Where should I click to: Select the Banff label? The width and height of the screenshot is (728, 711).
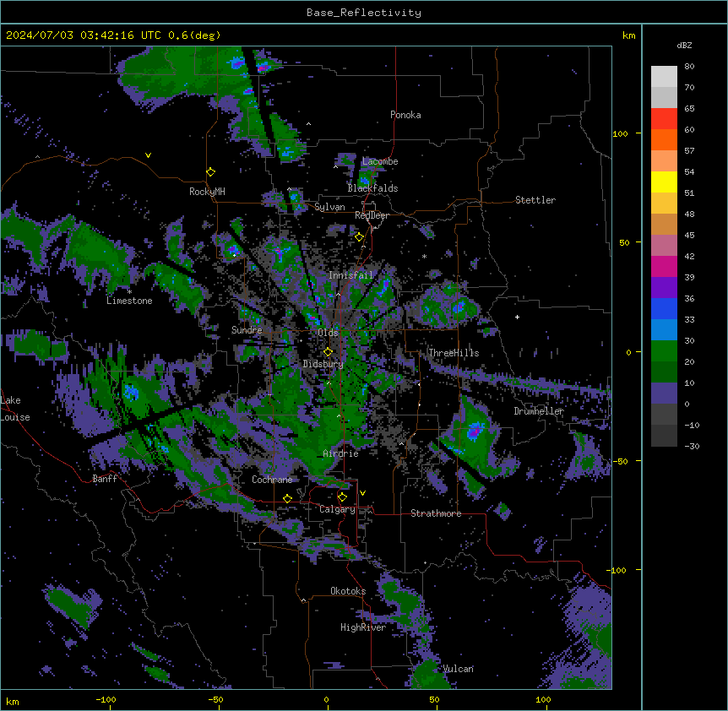(x=105, y=479)
